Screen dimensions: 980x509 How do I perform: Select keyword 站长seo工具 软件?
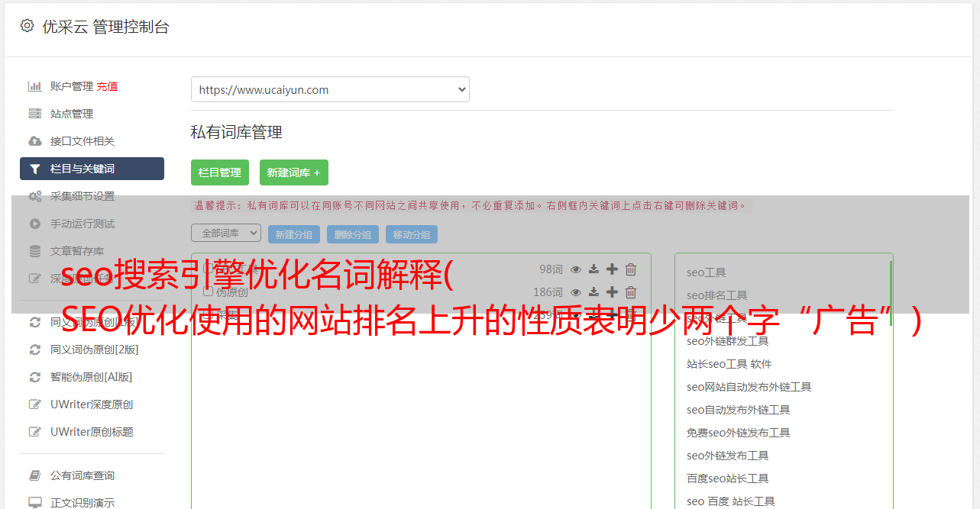pyautogui.click(x=729, y=364)
